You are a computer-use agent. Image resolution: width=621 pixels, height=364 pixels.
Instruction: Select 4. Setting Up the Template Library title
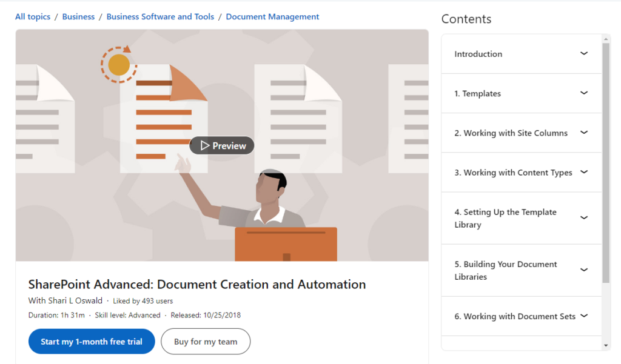click(505, 218)
